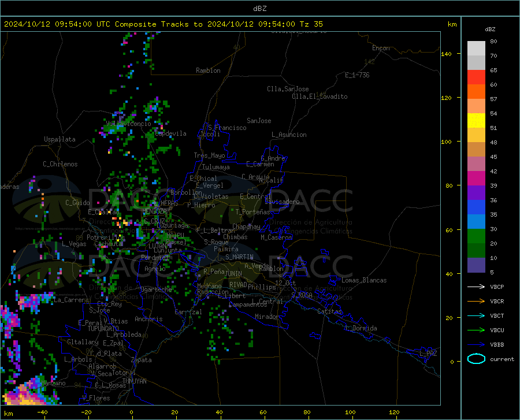Select the 'Manzano' label

[x=53, y=383]
